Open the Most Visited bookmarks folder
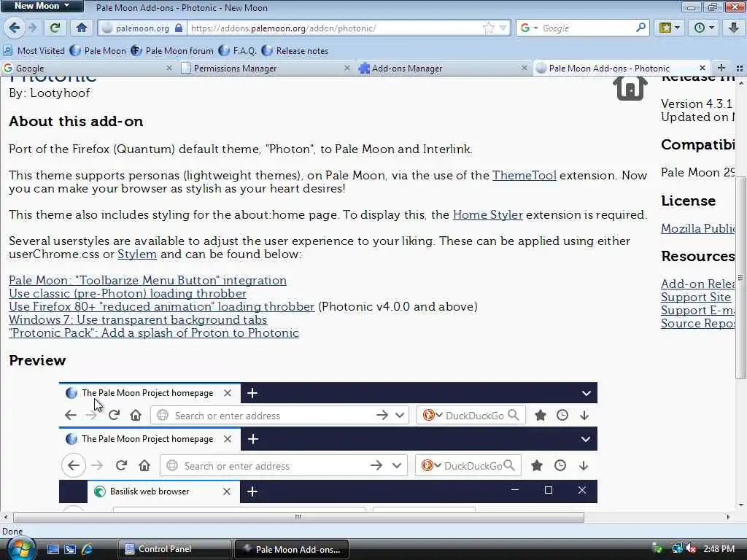 [34, 50]
